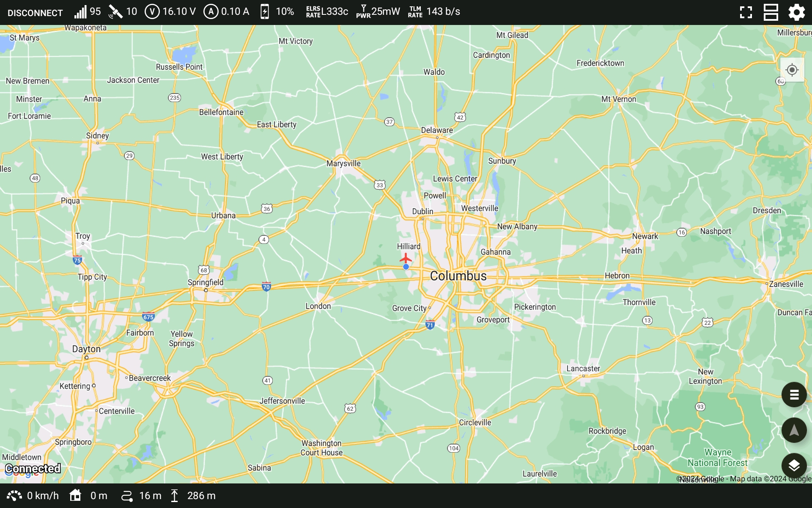This screenshot has height=508, width=812.
Task: Click the Dayton city label
Action: tap(86, 349)
